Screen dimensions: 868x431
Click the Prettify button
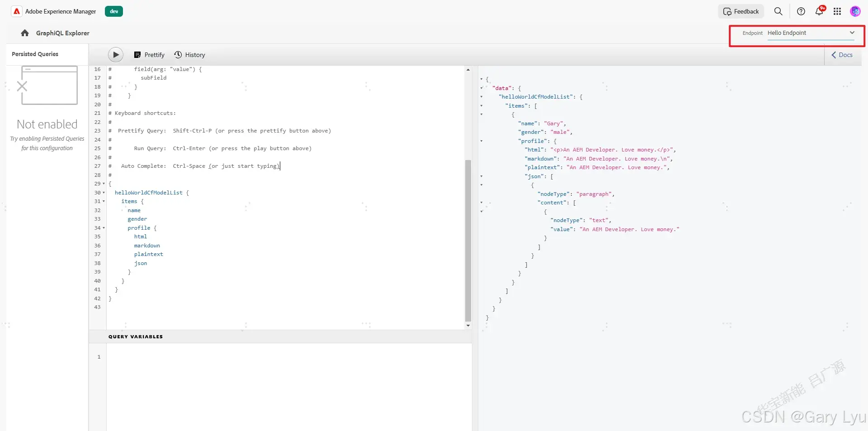tap(149, 55)
